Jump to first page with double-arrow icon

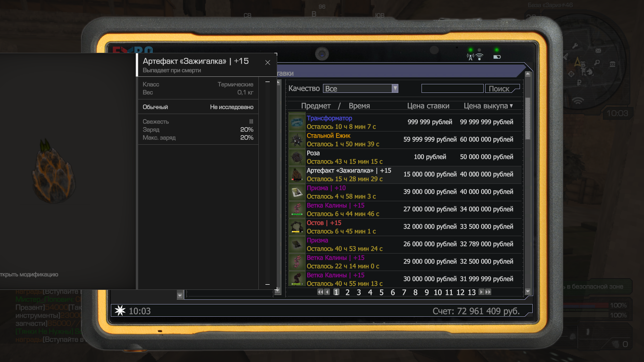tap(320, 292)
